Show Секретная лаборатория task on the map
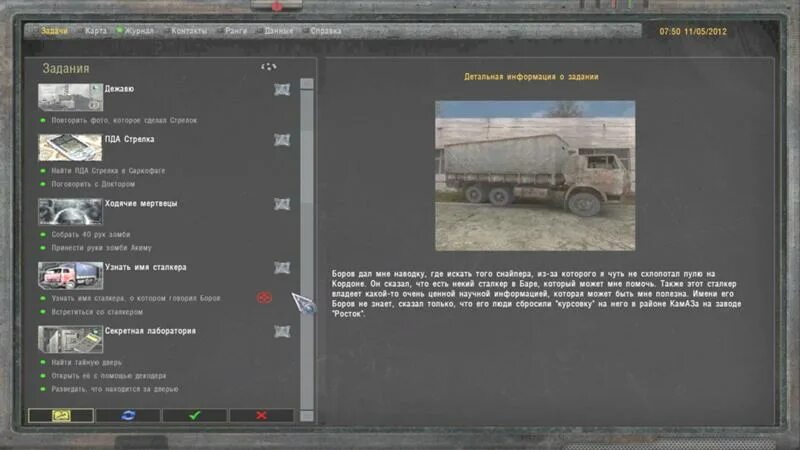Image resolution: width=800 pixels, height=450 pixels. pyautogui.click(x=282, y=332)
